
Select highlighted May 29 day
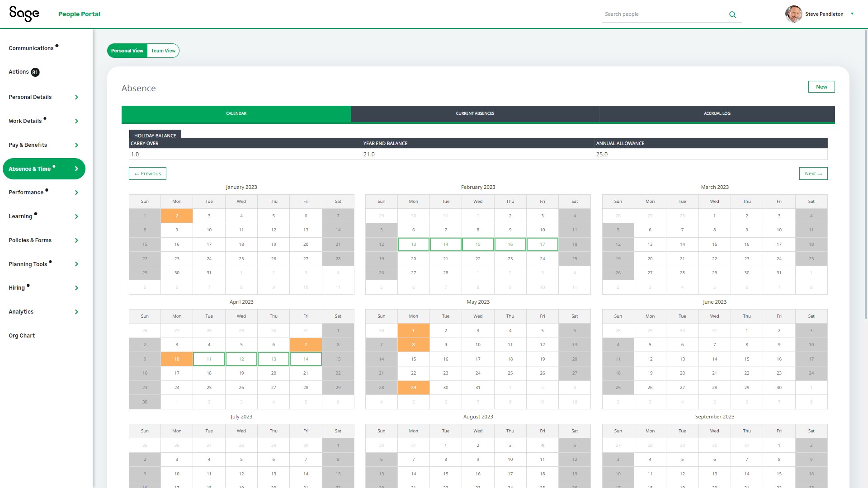coord(413,388)
